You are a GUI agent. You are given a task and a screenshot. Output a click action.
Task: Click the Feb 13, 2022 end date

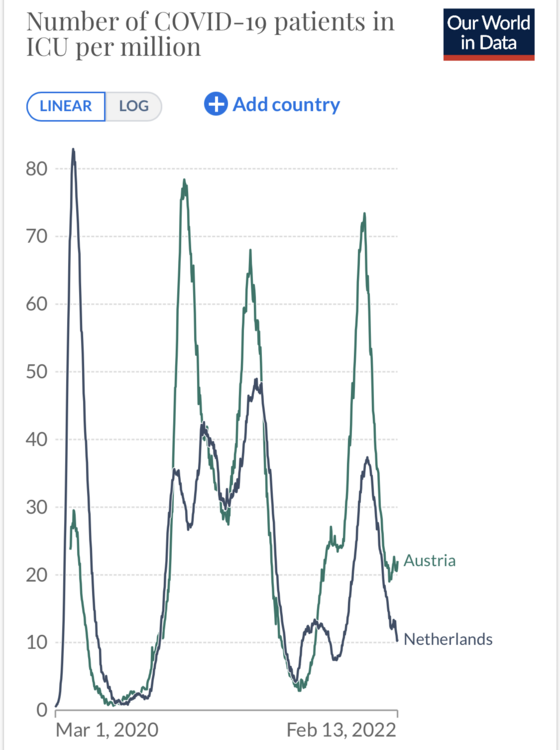pos(341,730)
